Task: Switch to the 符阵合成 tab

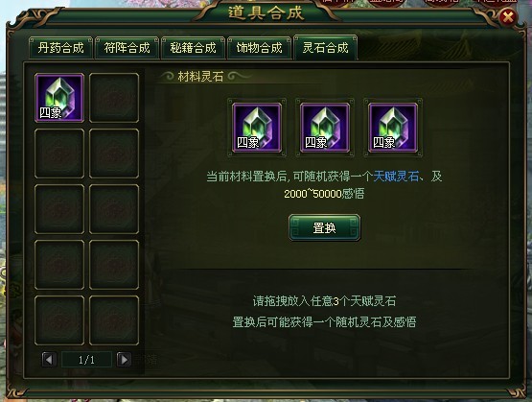Action: click(127, 48)
